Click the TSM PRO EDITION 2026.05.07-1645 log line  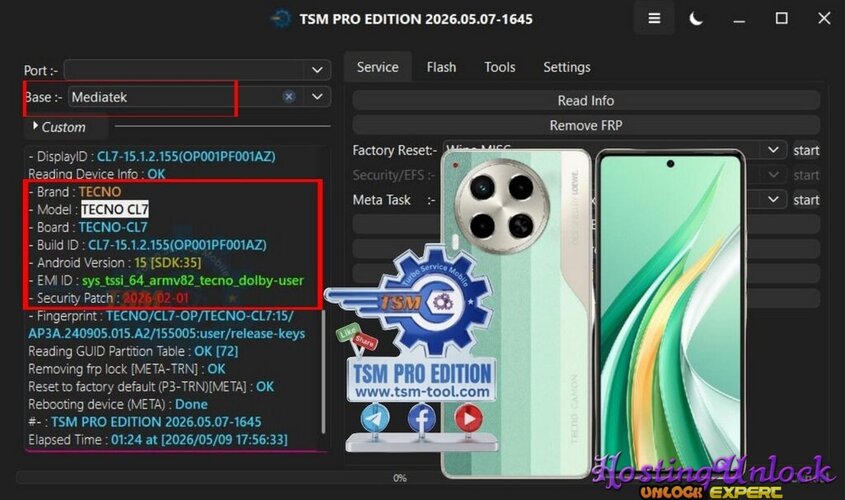point(145,422)
